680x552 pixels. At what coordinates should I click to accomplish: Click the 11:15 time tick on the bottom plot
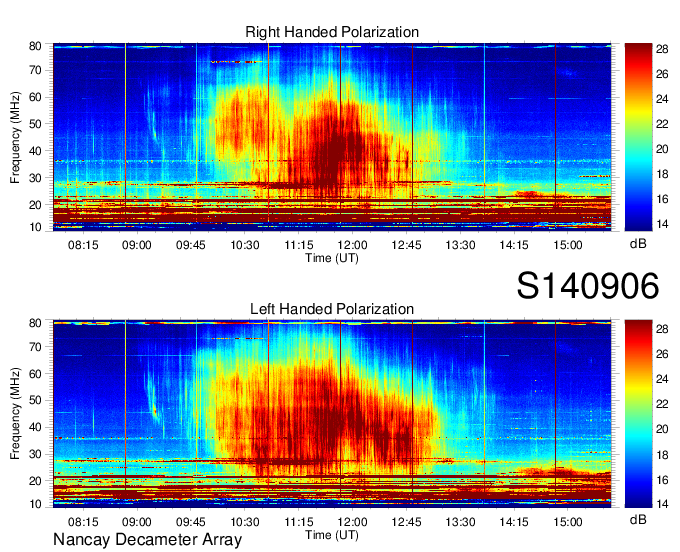click(x=298, y=522)
